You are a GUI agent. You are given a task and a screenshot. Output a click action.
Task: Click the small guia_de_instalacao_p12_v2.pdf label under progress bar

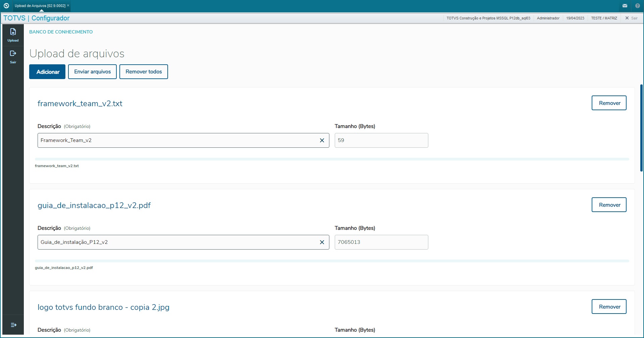64,268
